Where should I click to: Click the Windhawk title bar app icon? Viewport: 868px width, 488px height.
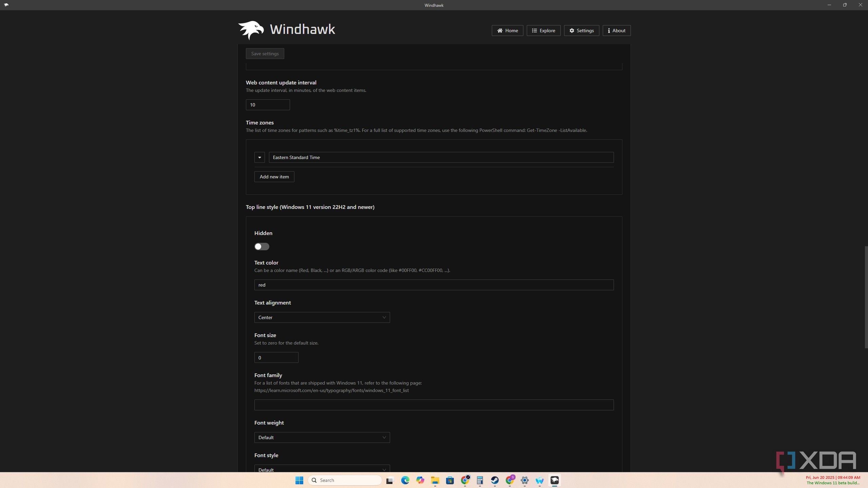[x=6, y=5]
